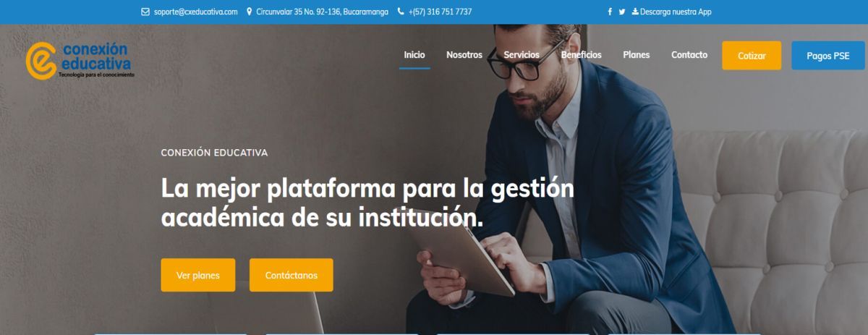Select Beneficios in the navigation bar
This screenshot has height=335, width=868.
coord(581,55)
